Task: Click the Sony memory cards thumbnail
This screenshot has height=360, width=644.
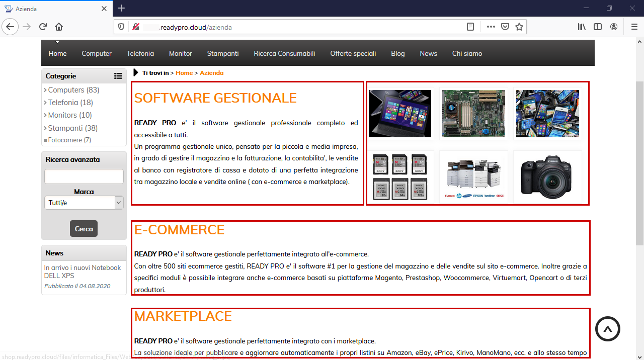Action: click(400, 177)
